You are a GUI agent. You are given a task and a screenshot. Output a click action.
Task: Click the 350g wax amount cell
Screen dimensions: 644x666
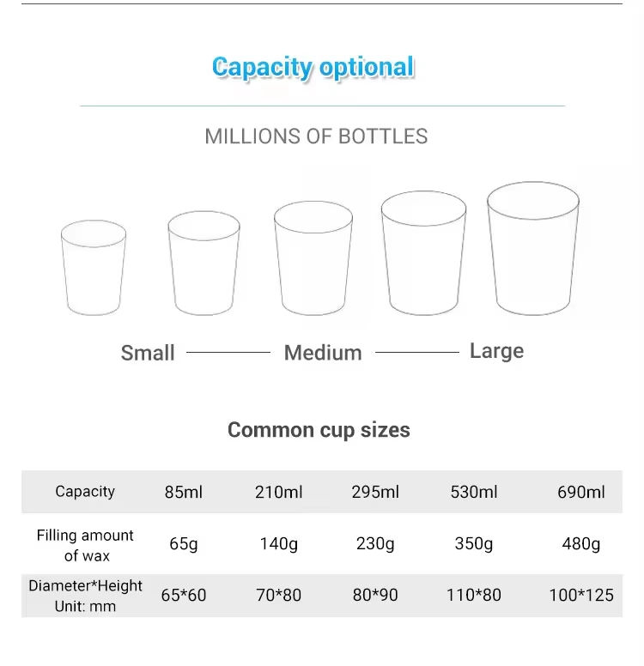(x=474, y=544)
